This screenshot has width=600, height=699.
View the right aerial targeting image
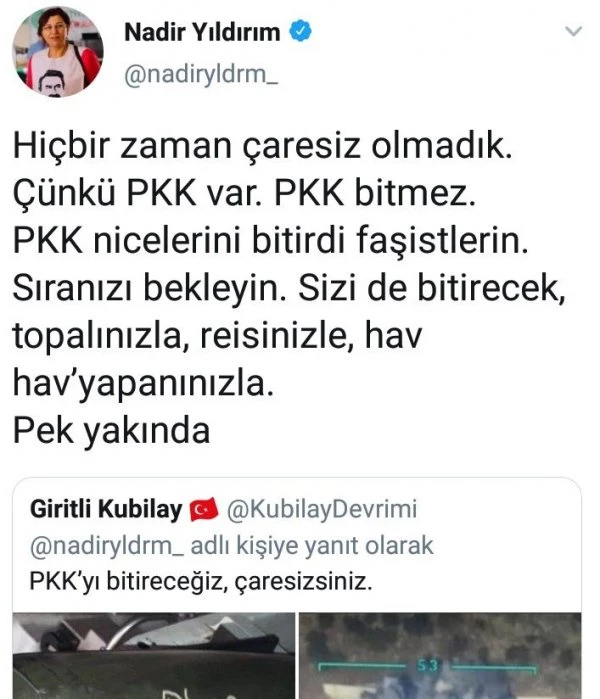tap(440, 656)
